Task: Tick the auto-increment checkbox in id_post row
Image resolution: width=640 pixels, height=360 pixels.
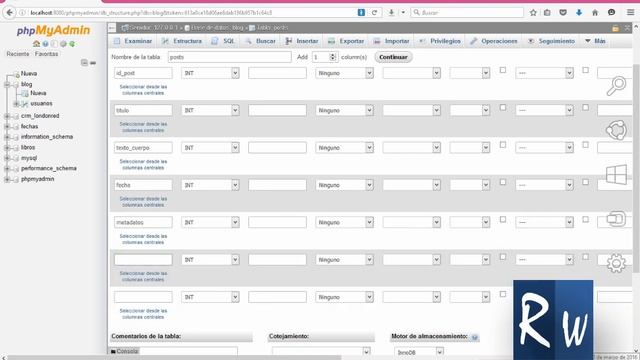Action: 585,70
